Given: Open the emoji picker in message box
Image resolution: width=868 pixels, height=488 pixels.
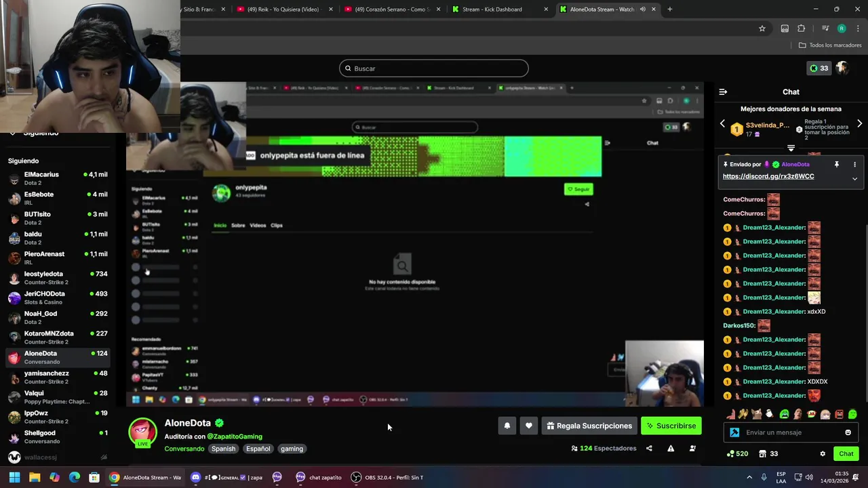Looking at the screenshot, I should 848,432.
